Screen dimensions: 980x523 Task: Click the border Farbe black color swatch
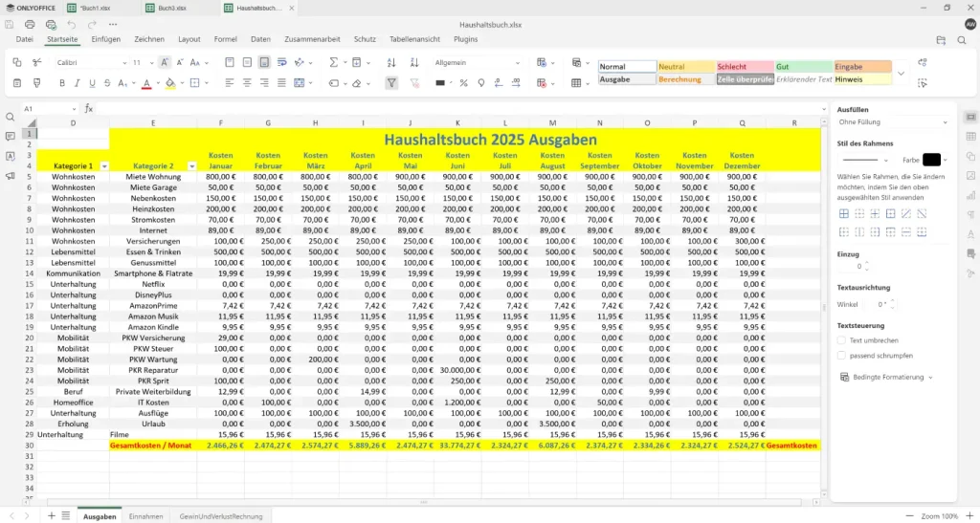coord(931,160)
